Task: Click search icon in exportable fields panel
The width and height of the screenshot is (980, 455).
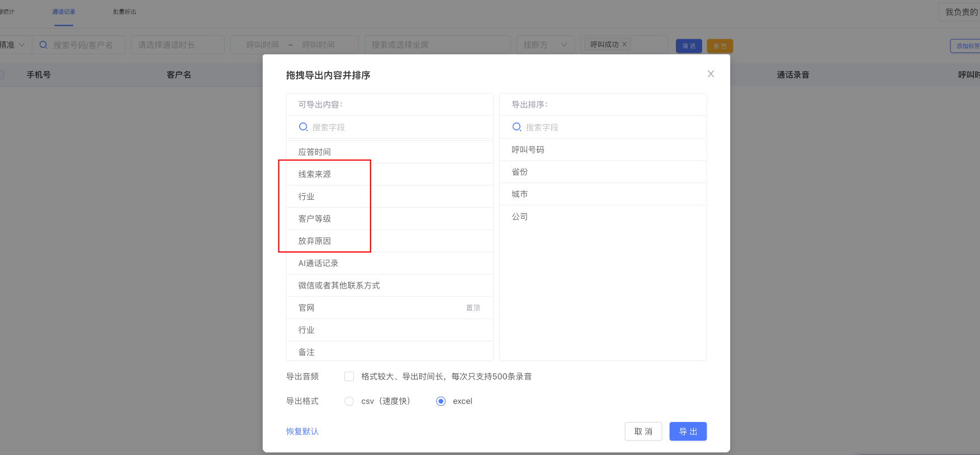Action: (x=303, y=127)
